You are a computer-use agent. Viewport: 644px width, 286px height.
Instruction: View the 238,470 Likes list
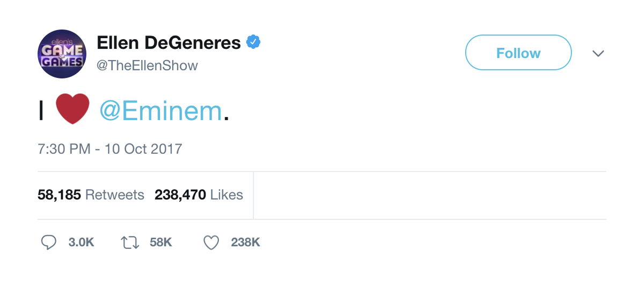[x=199, y=195]
